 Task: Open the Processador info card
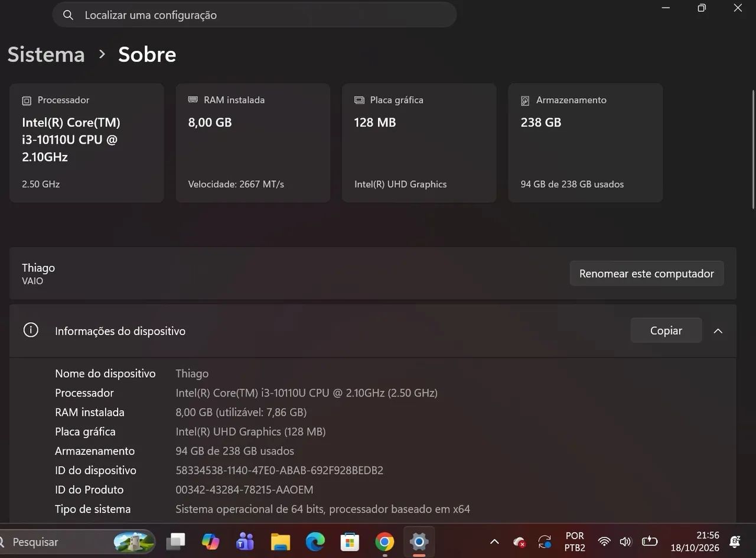point(87,143)
